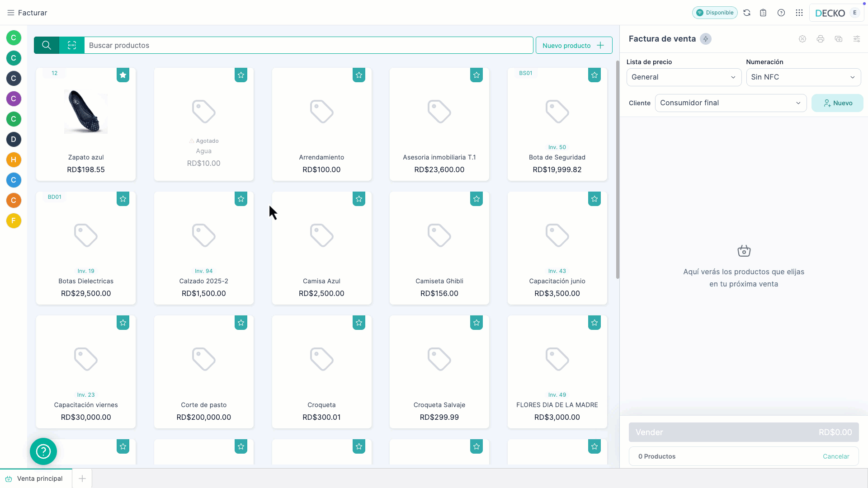Add Capacitación viernes card to sale
The image size is (868, 488).
click(86, 372)
